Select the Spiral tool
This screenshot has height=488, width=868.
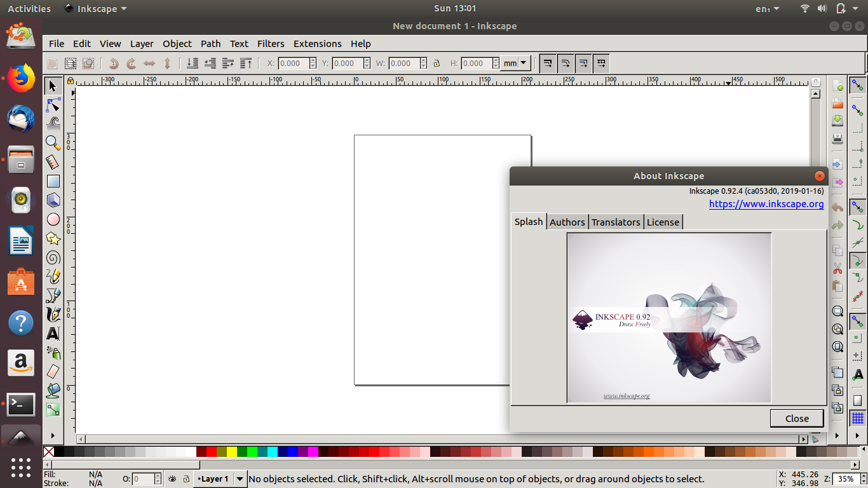(53, 257)
